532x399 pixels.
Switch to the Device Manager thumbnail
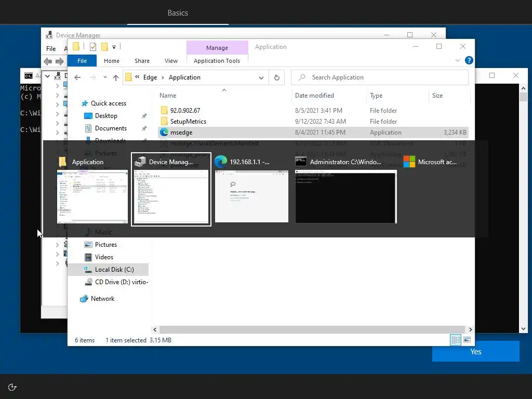pyautogui.click(x=171, y=196)
